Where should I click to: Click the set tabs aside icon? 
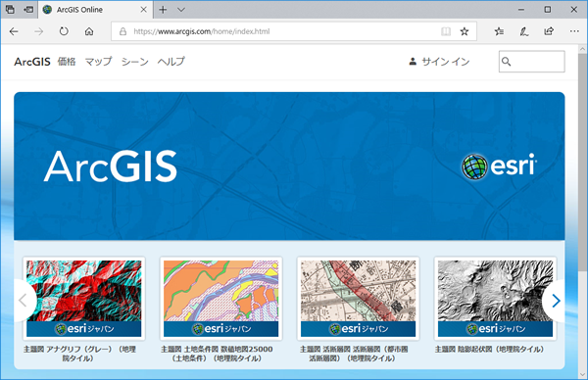(28, 10)
